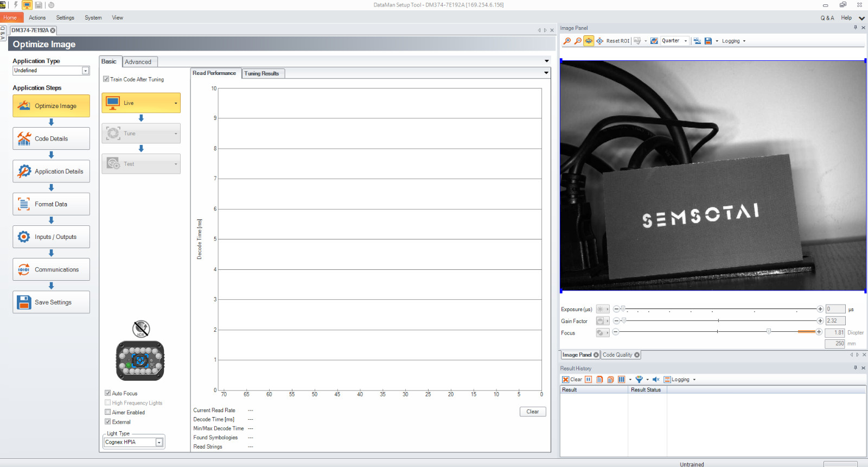Open the Actions menu
The image size is (868, 467).
37,18
